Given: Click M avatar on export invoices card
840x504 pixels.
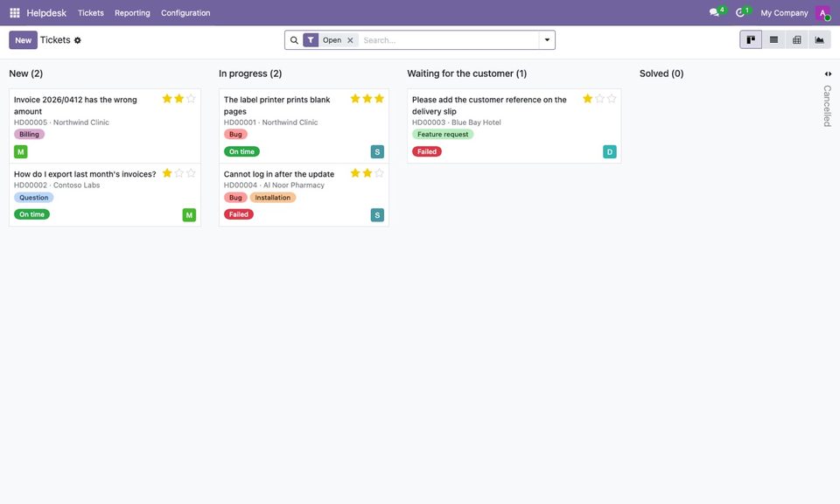Looking at the screenshot, I should [x=189, y=215].
